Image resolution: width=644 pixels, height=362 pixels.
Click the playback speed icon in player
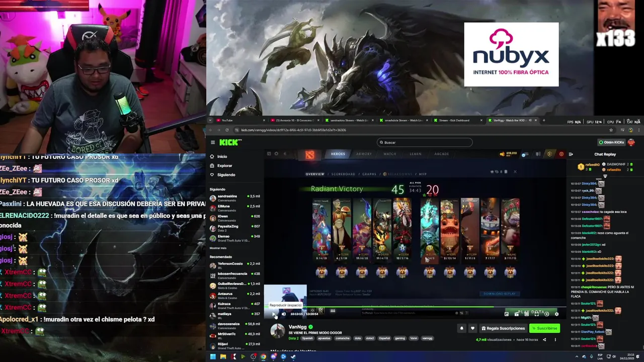click(x=546, y=314)
